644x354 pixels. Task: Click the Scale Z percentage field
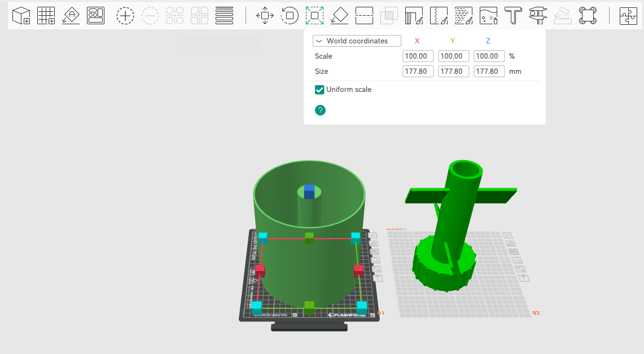[x=489, y=56]
